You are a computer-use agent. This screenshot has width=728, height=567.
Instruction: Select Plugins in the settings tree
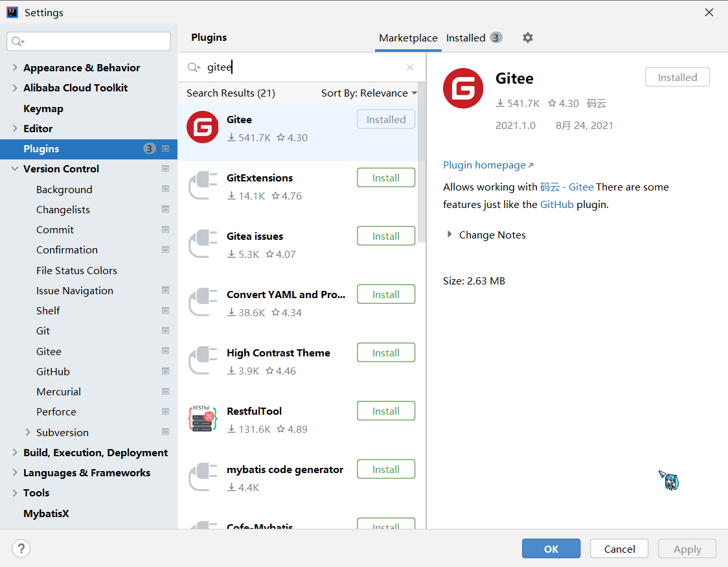tap(89, 148)
